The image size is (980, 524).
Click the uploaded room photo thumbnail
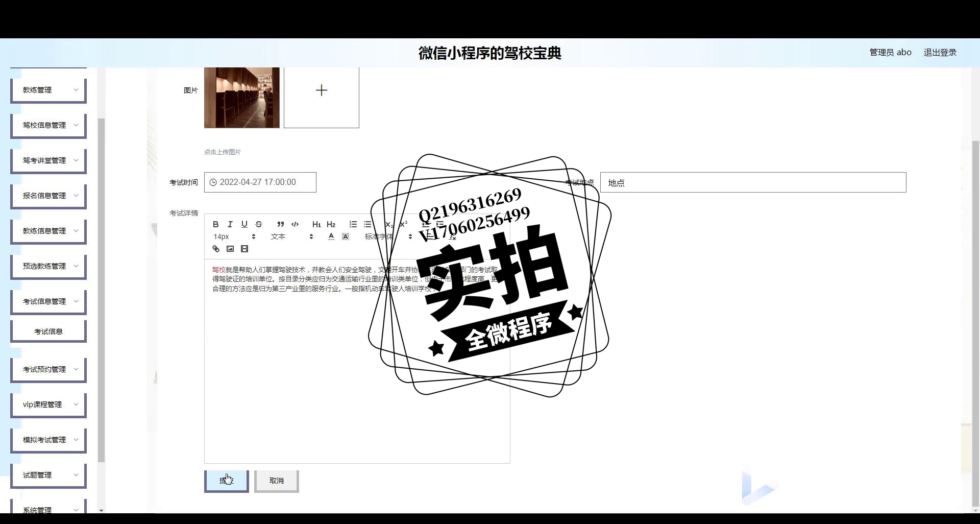pos(242,97)
